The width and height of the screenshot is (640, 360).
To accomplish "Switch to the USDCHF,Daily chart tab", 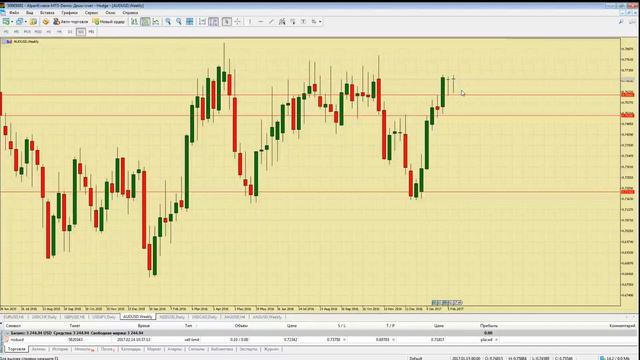I will tap(44, 317).
